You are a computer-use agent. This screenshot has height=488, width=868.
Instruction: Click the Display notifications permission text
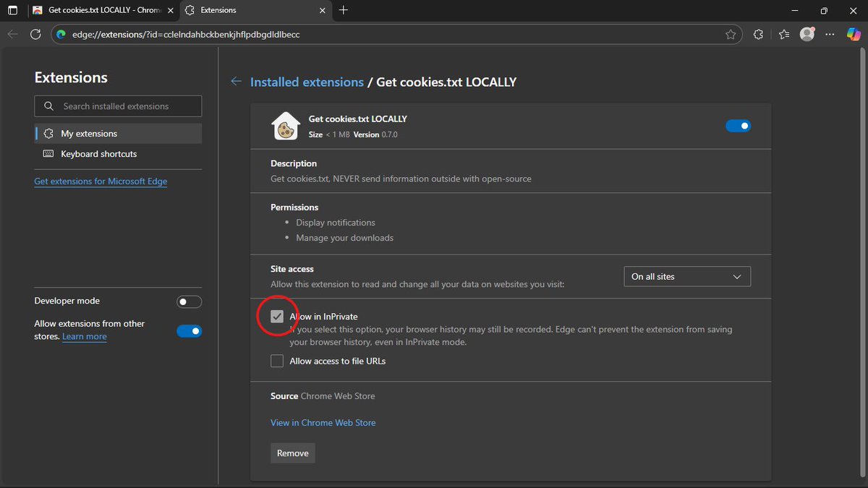pyautogui.click(x=336, y=223)
